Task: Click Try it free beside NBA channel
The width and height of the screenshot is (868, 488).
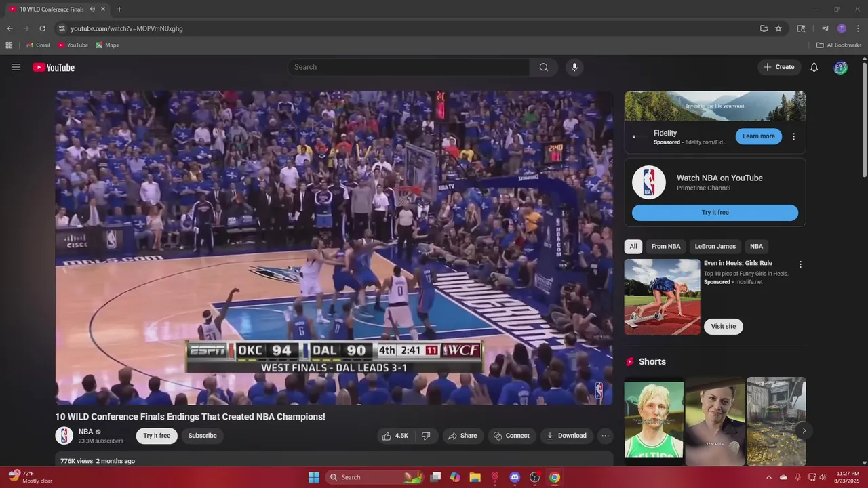Action: click(x=157, y=436)
